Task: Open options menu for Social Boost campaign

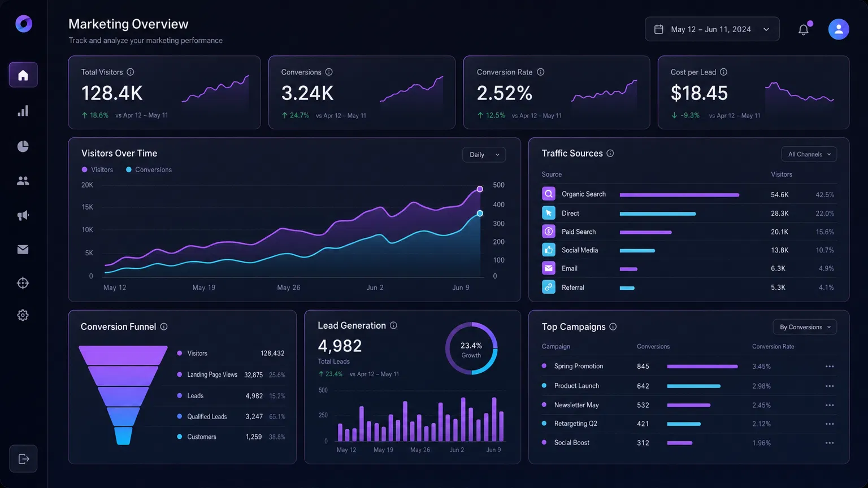Action: click(x=830, y=443)
